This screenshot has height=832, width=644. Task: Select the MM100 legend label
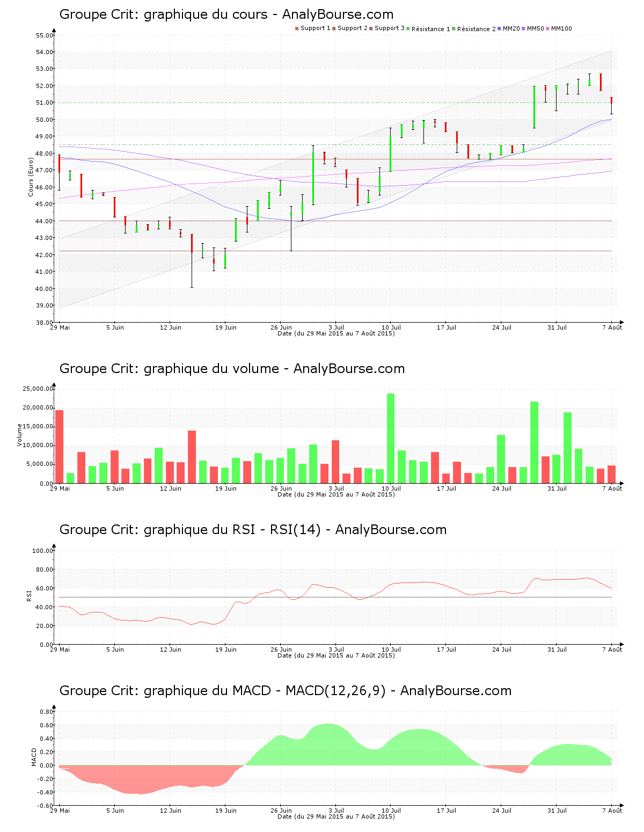(x=562, y=28)
